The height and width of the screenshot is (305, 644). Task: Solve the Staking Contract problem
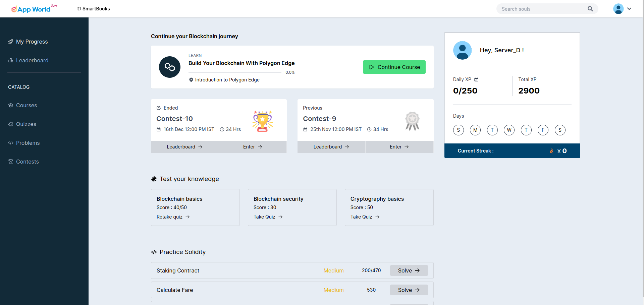(x=409, y=270)
